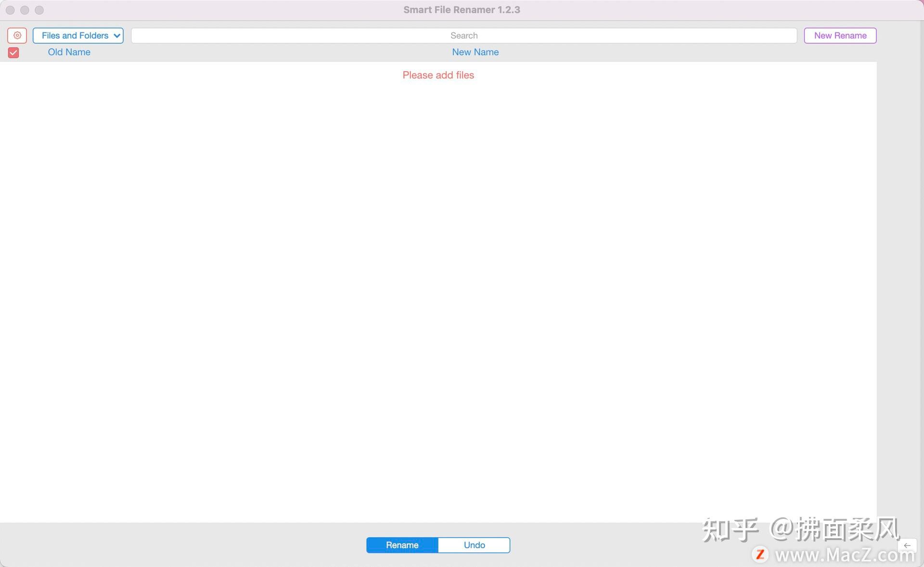Click the Zhihu watermark text

(x=800, y=529)
